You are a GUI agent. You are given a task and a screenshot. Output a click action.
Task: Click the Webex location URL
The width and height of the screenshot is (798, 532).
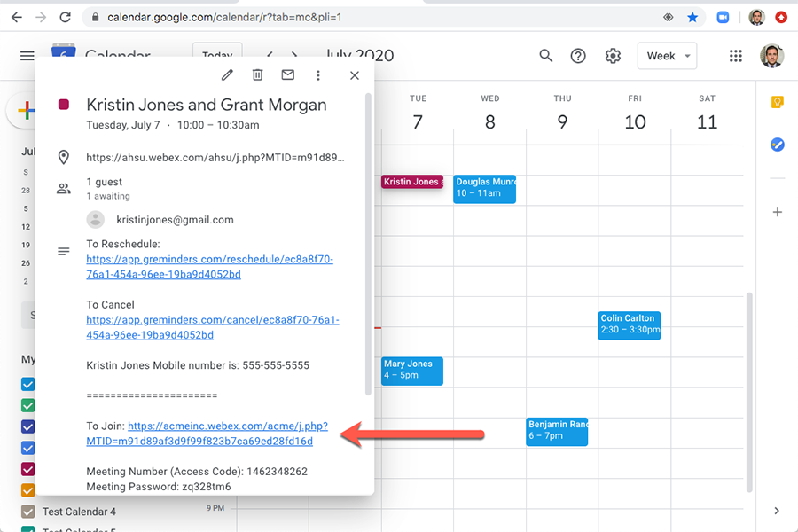click(215, 158)
